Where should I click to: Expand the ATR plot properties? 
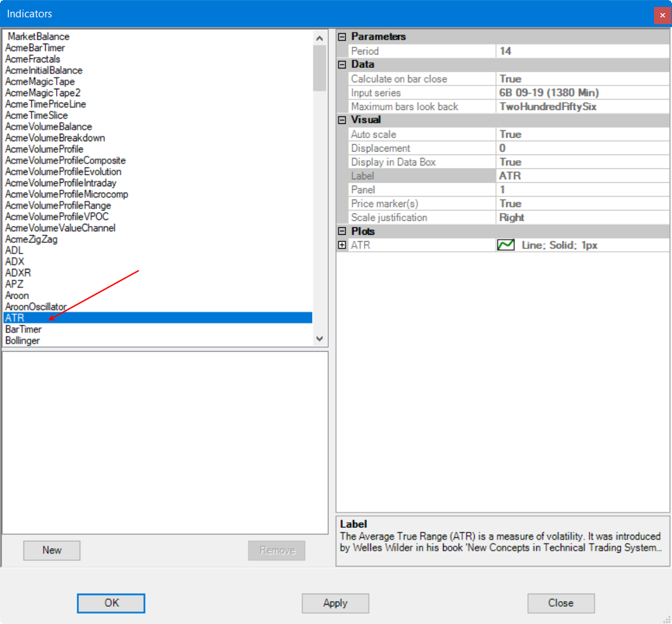[x=342, y=245]
